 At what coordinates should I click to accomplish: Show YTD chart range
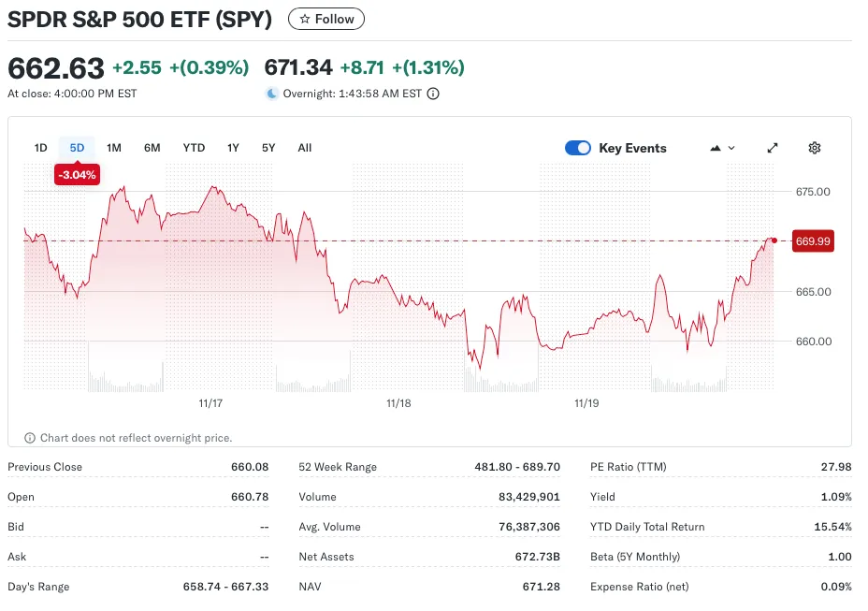[194, 148]
